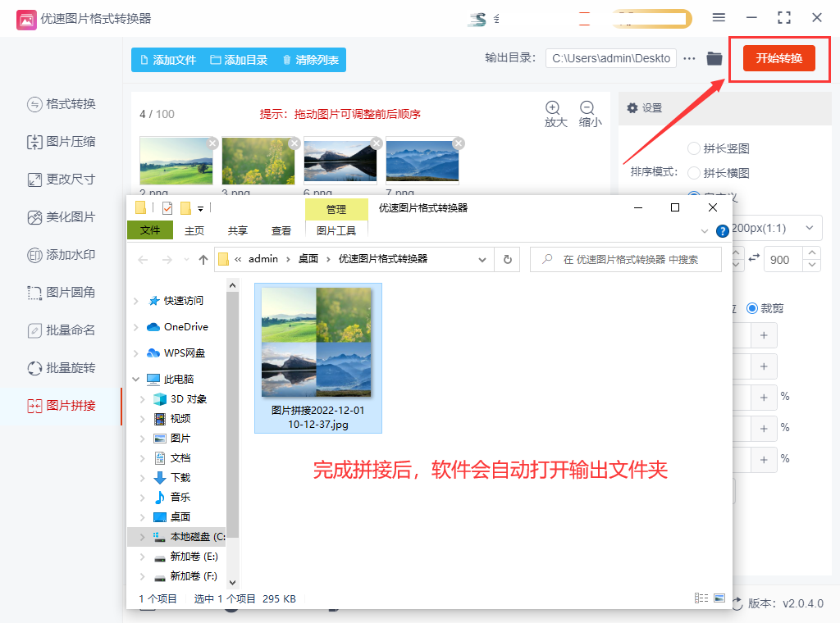Open 批量命名 function
Image resolution: width=840 pixels, height=623 pixels.
click(x=61, y=330)
